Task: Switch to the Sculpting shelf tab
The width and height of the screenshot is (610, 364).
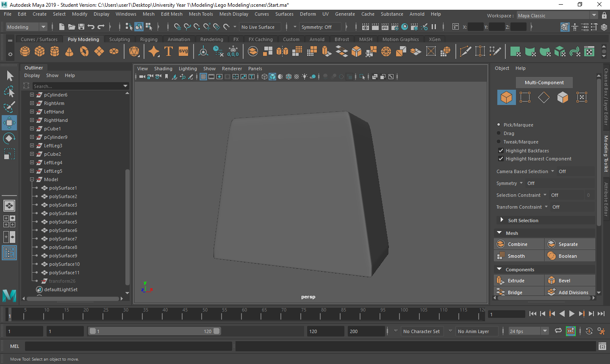Action: pyautogui.click(x=119, y=39)
